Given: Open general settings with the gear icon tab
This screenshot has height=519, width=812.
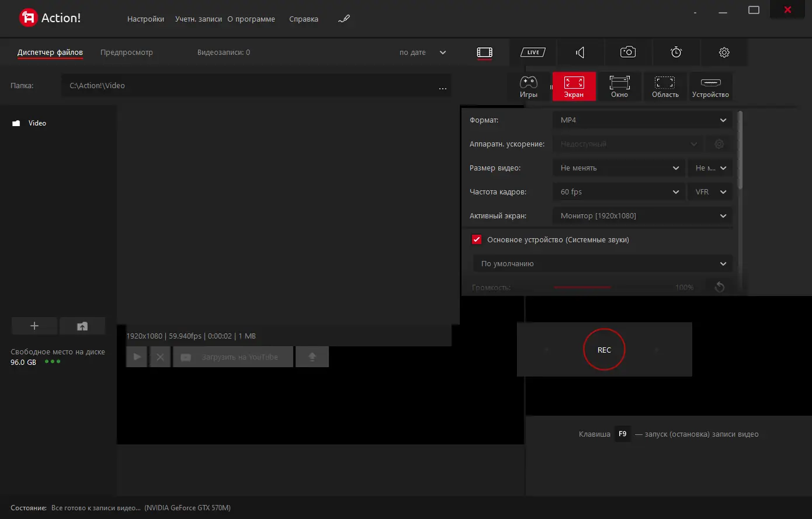Looking at the screenshot, I should pos(724,53).
